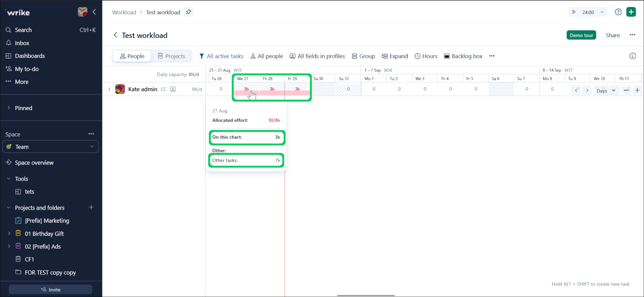This screenshot has height=297, width=644.
Task: Start the Demo tour
Action: coord(581,35)
